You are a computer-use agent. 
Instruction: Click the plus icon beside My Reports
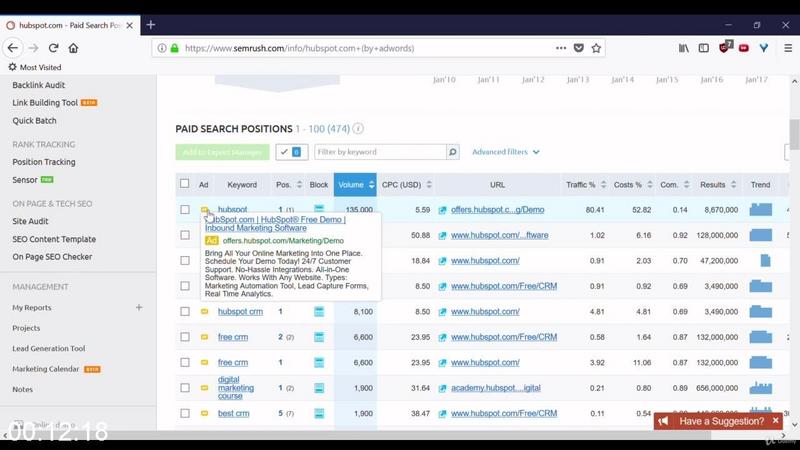pyautogui.click(x=139, y=307)
